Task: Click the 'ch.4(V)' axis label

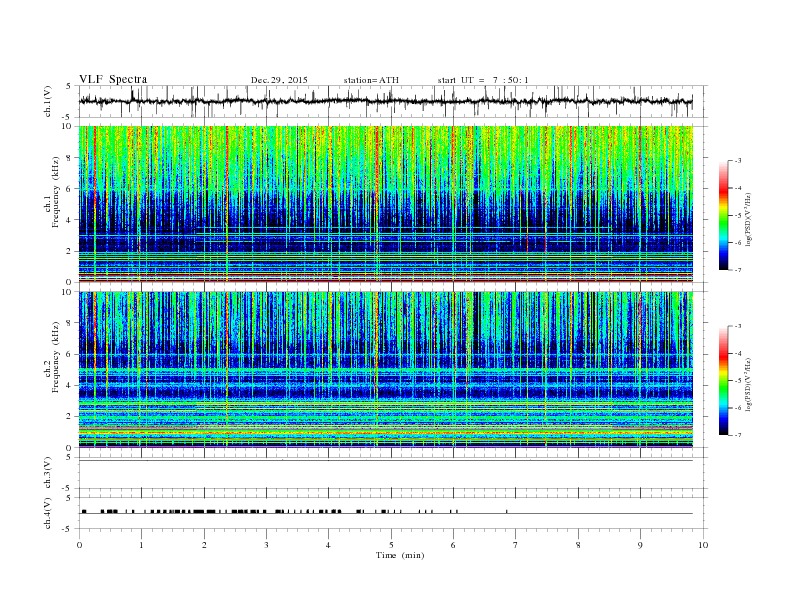Action: (48, 514)
